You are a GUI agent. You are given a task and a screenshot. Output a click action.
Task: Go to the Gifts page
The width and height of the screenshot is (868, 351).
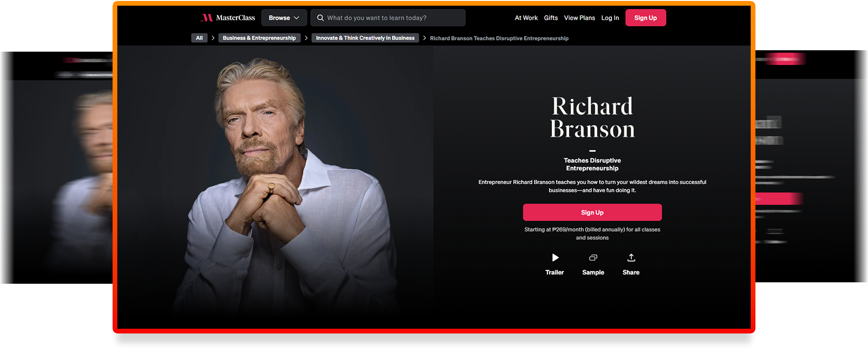pyautogui.click(x=551, y=18)
